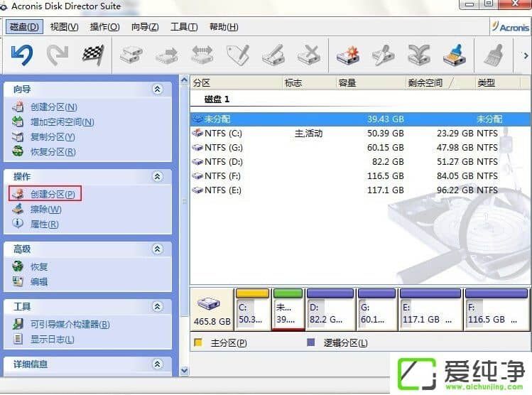
Task: Select NTFS (F:) partition row
Action: pyautogui.click(x=360, y=176)
